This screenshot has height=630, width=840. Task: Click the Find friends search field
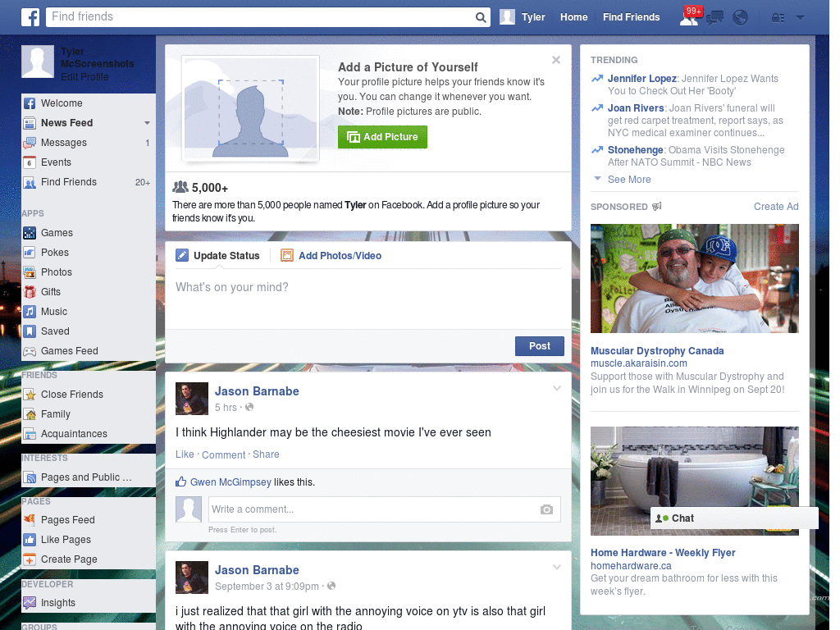[260, 17]
